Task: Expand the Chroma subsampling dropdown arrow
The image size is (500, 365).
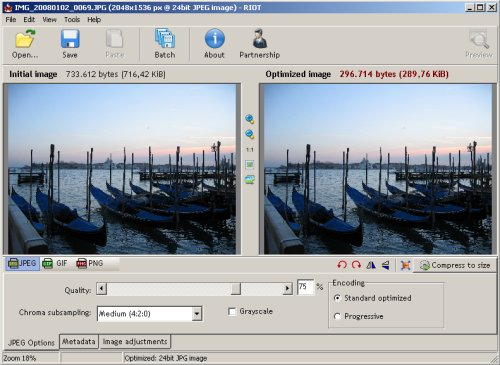Action: coord(197,314)
